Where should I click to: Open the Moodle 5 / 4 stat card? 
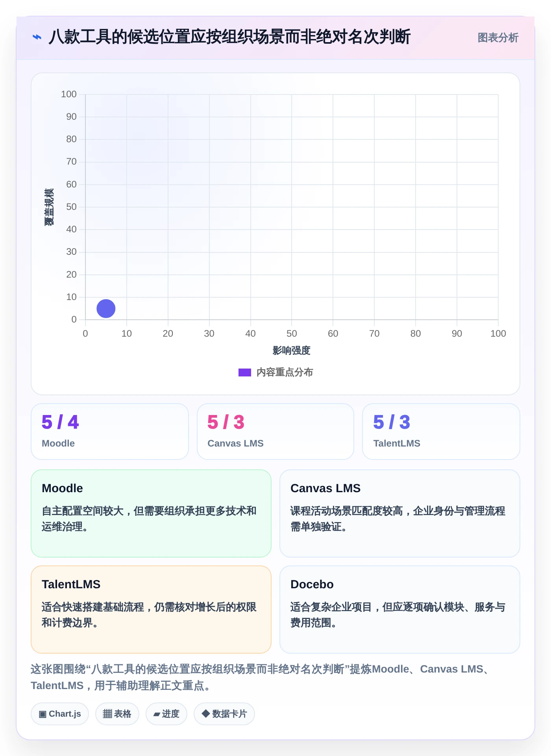coord(110,432)
